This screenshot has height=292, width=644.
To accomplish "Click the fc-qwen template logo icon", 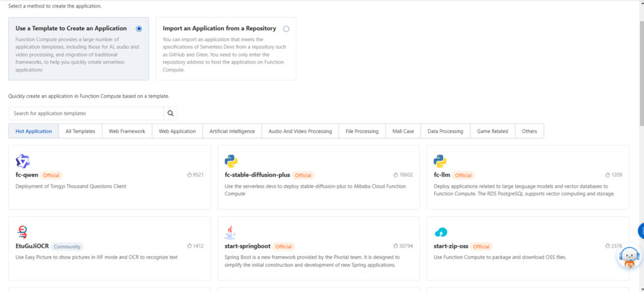I will click(23, 161).
